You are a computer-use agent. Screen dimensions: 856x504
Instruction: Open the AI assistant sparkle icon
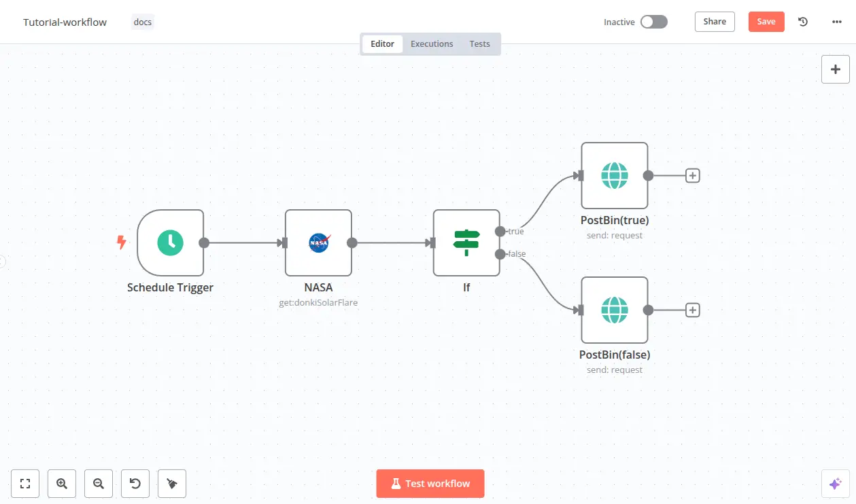[x=835, y=484]
